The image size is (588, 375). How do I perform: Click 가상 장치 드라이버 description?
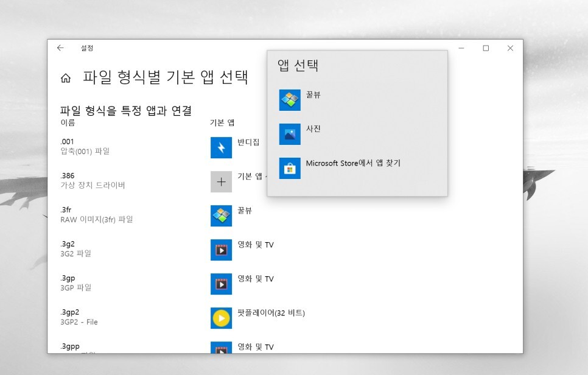pyautogui.click(x=93, y=185)
